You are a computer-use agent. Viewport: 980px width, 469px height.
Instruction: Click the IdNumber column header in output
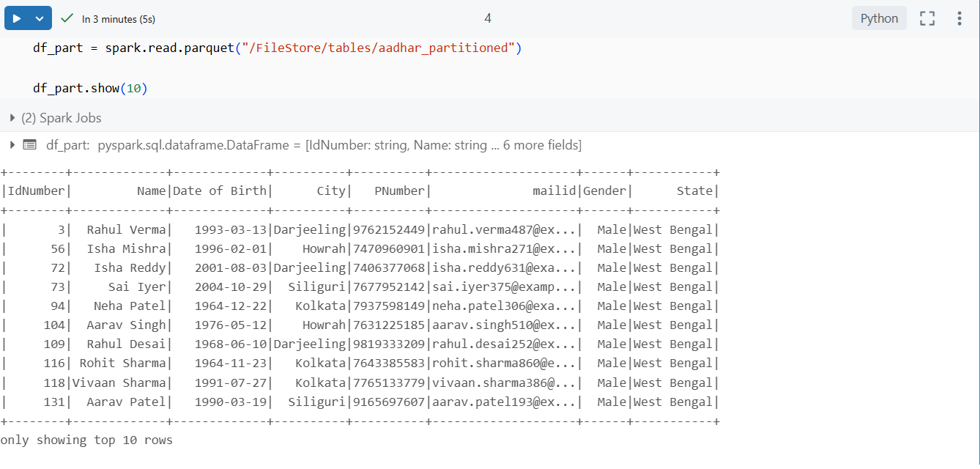[34, 191]
